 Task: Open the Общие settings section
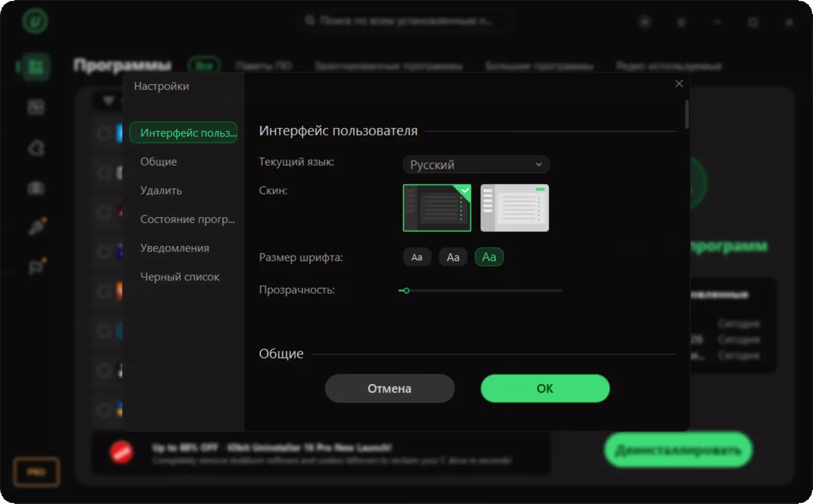(159, 162)
